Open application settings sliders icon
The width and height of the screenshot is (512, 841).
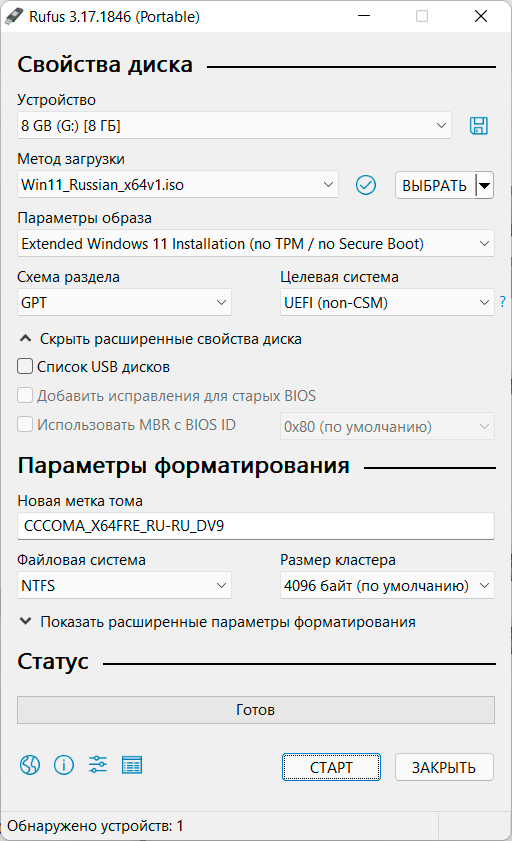[x=98, y=765]
